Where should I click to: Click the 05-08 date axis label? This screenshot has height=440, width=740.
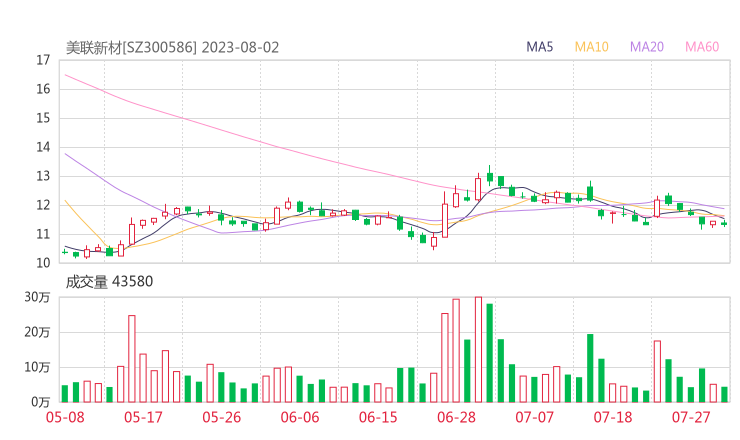click(x=65, y=417)
